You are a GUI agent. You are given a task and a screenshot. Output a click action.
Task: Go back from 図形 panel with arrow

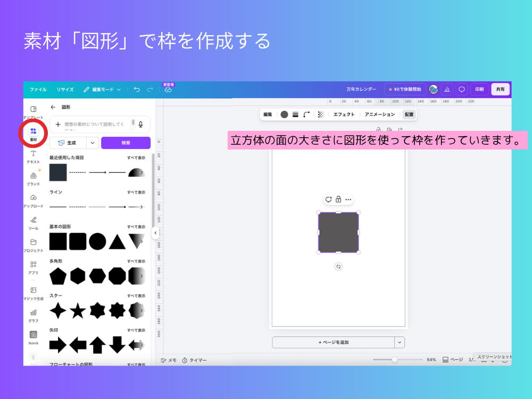tap(53, 107)
